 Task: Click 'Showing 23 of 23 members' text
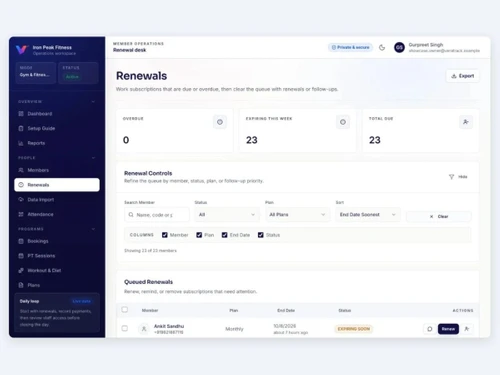150,251
